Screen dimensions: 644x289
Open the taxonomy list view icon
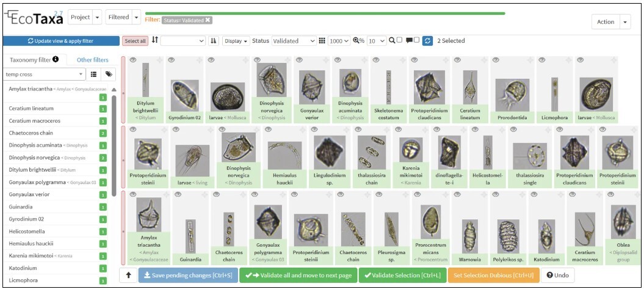[x=93, y=75]
